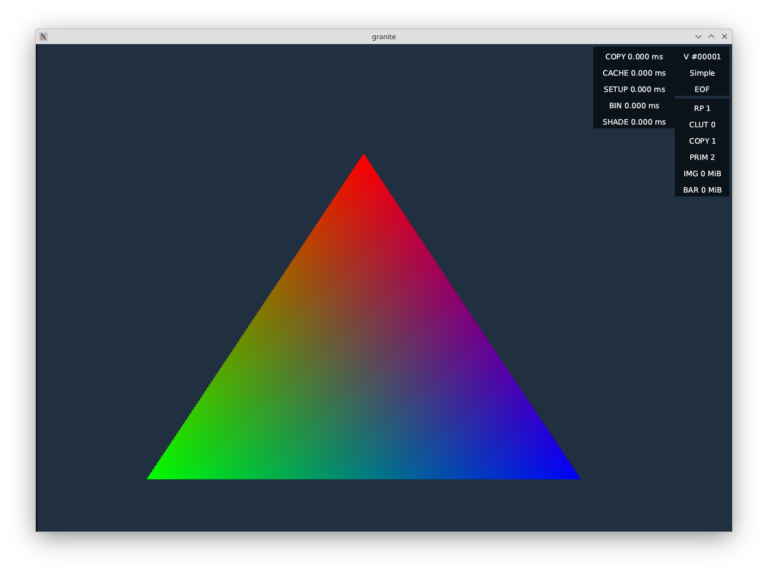
Task: Click the SETUP 0.000 ms stat
Action: coord(633,89)
